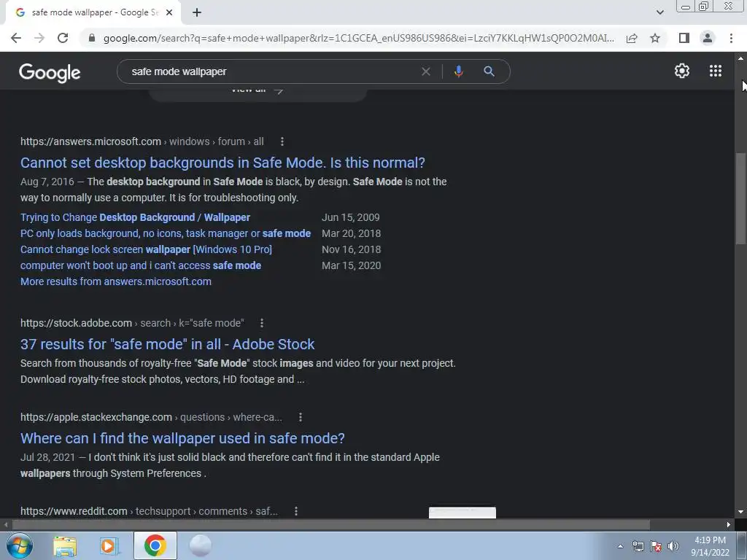Click the stock.adobe.com URL breadcrumb
Viewport: 747px width, 560px height.
pyautogui.click(x=132, y=323)
